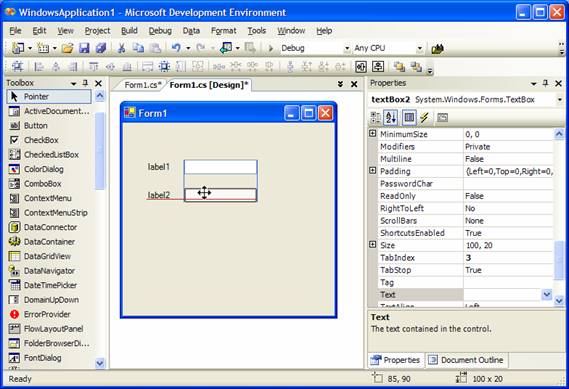
Task: Click the Navigate Backward icon
Action: (x=226, y=48)
